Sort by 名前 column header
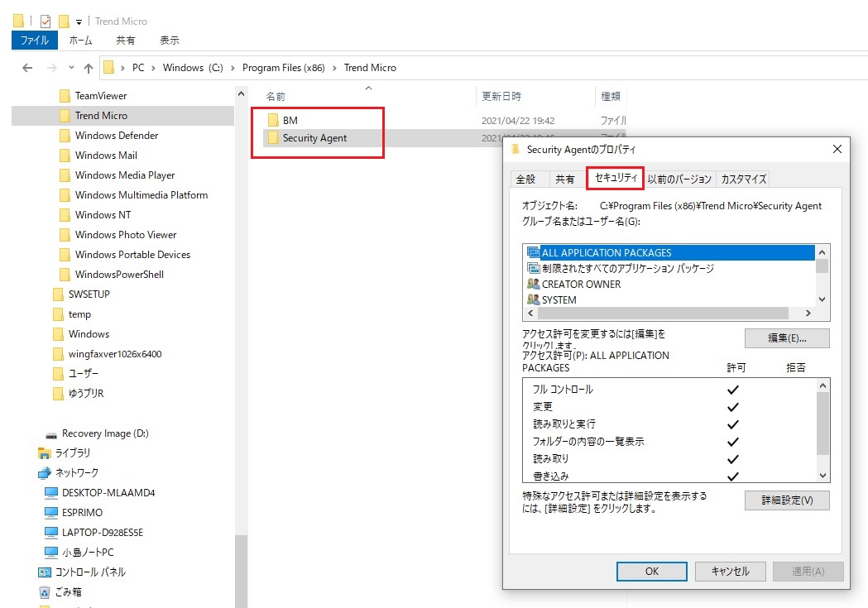 tap(275, 96)
